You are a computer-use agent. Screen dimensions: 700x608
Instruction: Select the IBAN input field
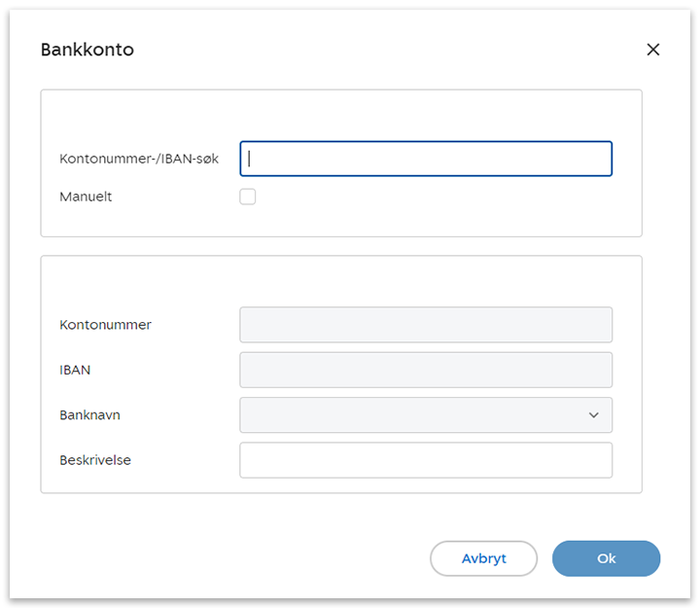426,370
